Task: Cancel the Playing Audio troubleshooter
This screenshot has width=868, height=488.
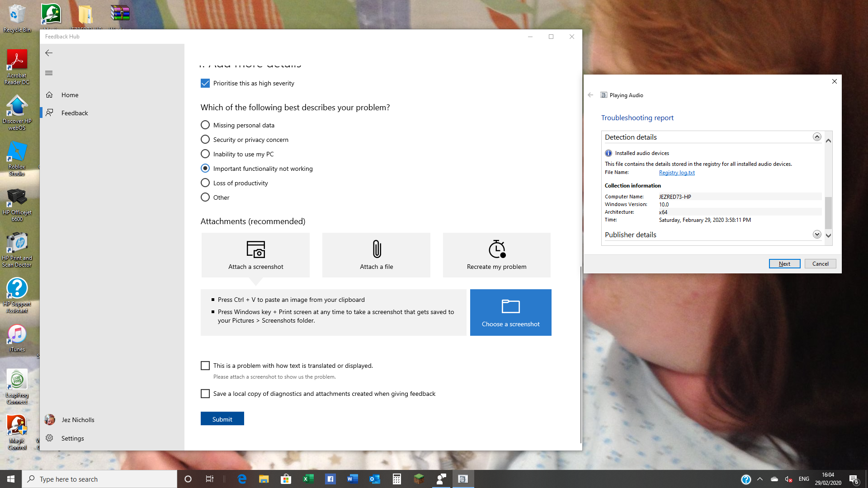Action: [820, 264]
